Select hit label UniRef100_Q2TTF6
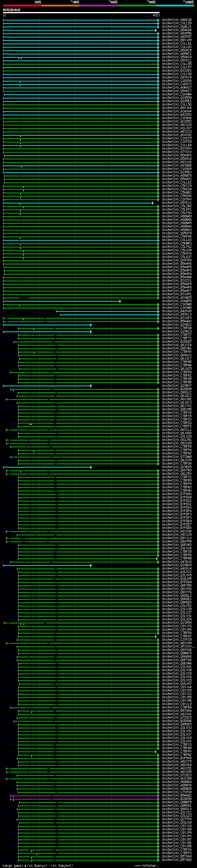This screenshot has height=868, width=197. coord(176,819)
